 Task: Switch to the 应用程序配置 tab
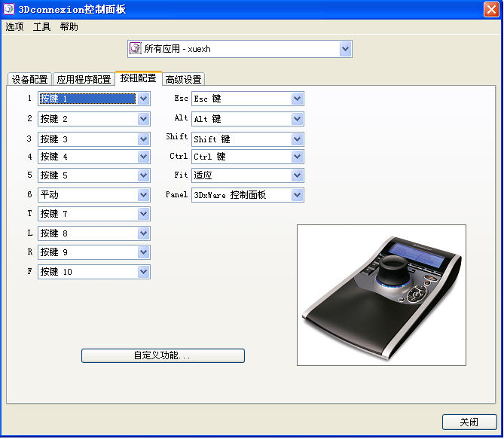click(x=84, y=79)
